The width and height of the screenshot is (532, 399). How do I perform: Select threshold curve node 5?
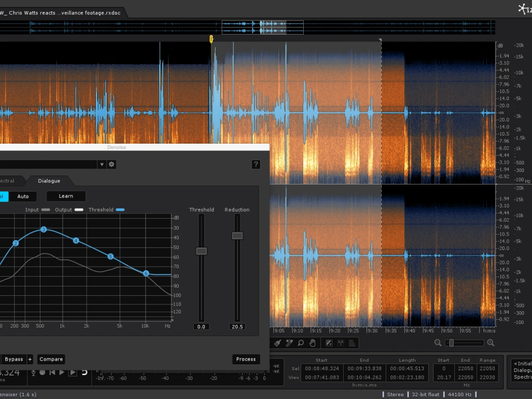tap(110, 256)
